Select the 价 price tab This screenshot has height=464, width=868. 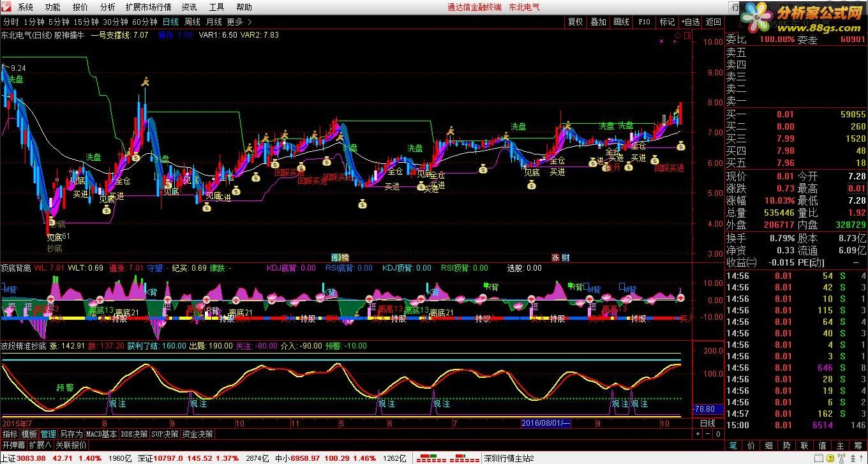(751, 445)
